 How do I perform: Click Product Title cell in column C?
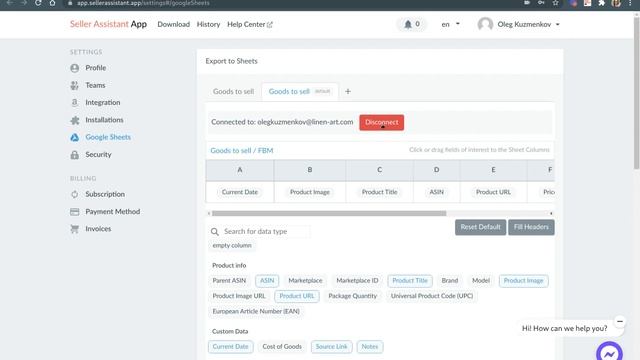380,192
